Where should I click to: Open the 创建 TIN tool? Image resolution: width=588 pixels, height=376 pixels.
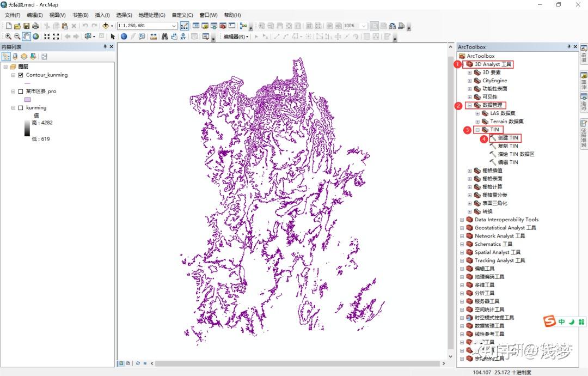pyautogui.click(x=507, y=138)
